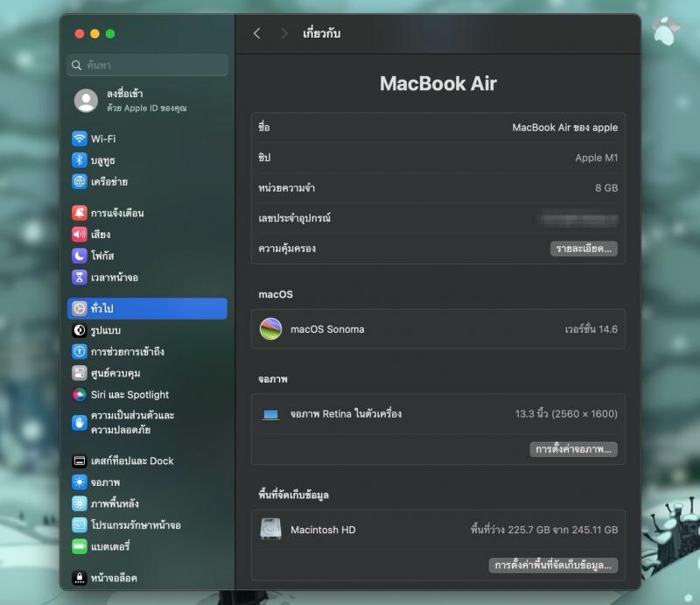The width and height of the screenshot is (700, 605).
Task: Click the การตั้งค่าจอภาพ... display settings button
Action: click(574, 449)
